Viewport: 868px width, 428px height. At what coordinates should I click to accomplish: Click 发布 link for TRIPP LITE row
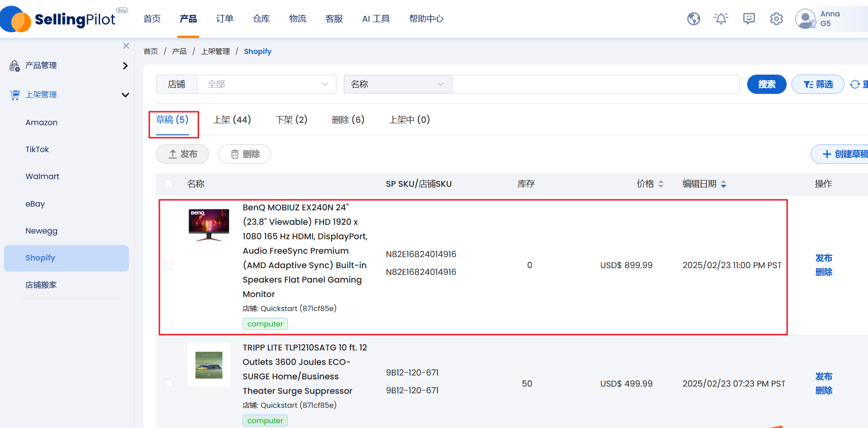(824, 376)
